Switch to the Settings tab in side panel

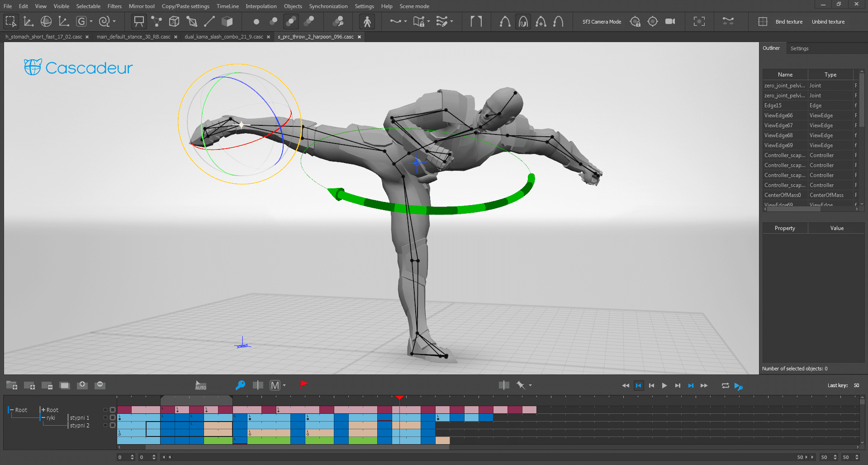tap(799, 48)
